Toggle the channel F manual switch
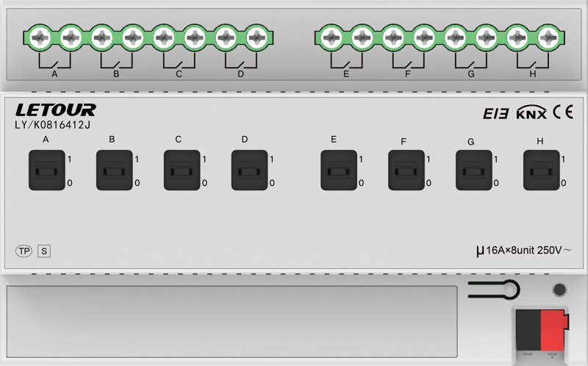Image resolution: width=588 pixels, height=366 pixels. 406,171
